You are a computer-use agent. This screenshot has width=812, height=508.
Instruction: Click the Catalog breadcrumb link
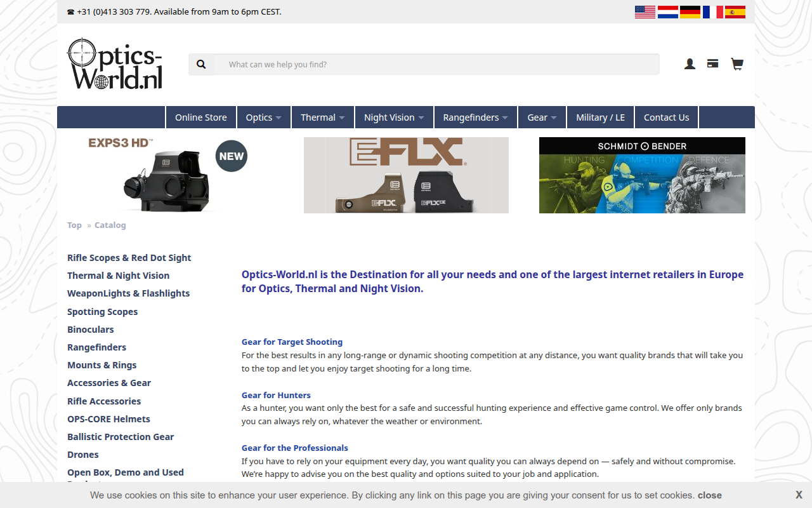tap(110, 225)
